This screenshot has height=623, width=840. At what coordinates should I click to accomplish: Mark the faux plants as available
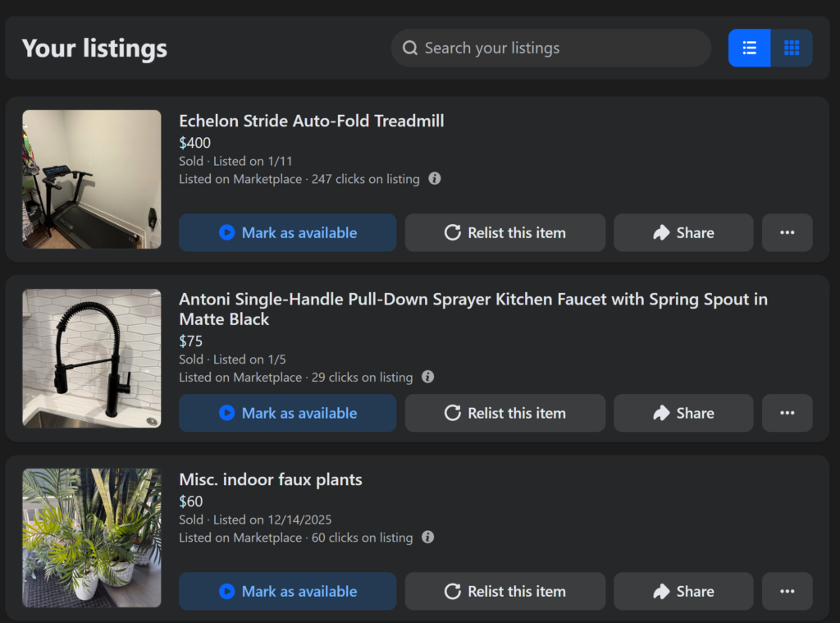click(287, 592)
